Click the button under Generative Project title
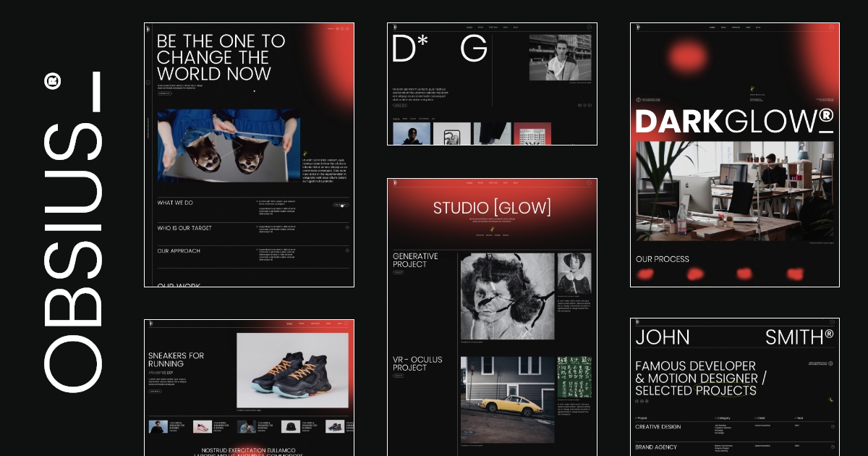The image size is (868, 456). [x=399, y=273]
